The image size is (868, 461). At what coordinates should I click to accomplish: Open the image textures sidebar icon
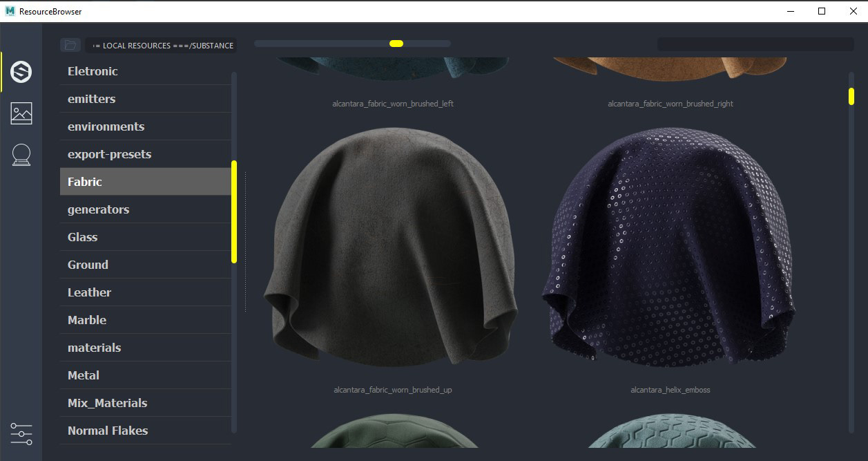(x=21, y=113)
